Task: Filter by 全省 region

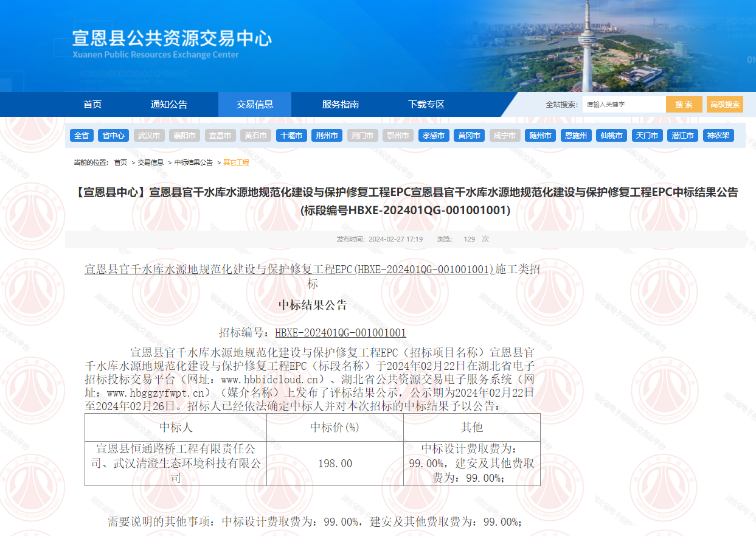Action: [81, 136]
